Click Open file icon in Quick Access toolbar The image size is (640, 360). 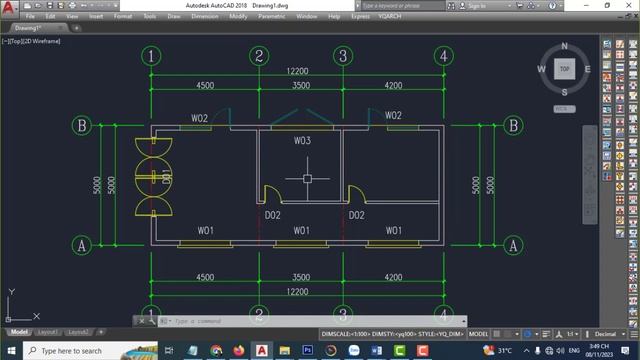[x=38, y=6]
